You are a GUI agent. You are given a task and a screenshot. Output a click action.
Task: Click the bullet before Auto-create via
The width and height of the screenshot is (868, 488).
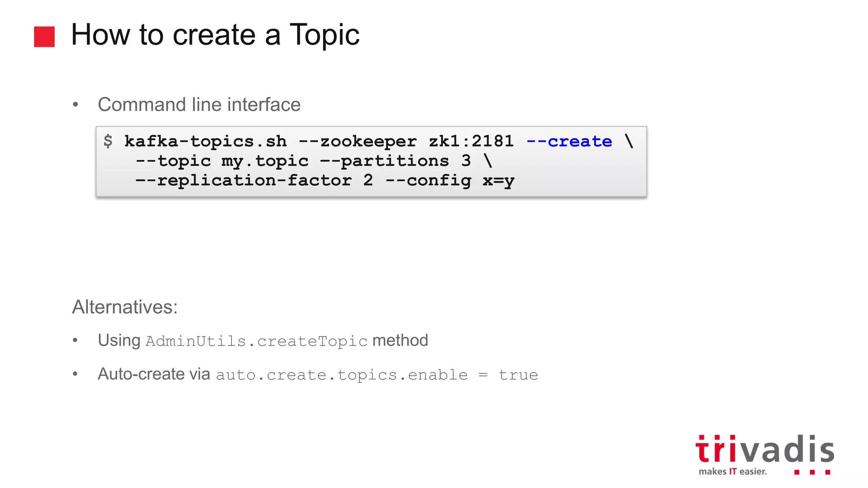pos(75,374)
